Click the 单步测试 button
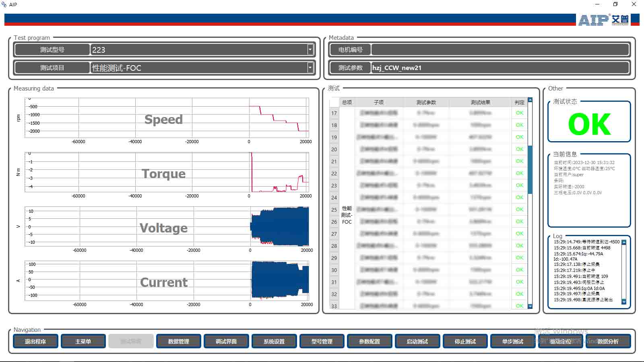644x362 pixels. click(x=513, y=341)
